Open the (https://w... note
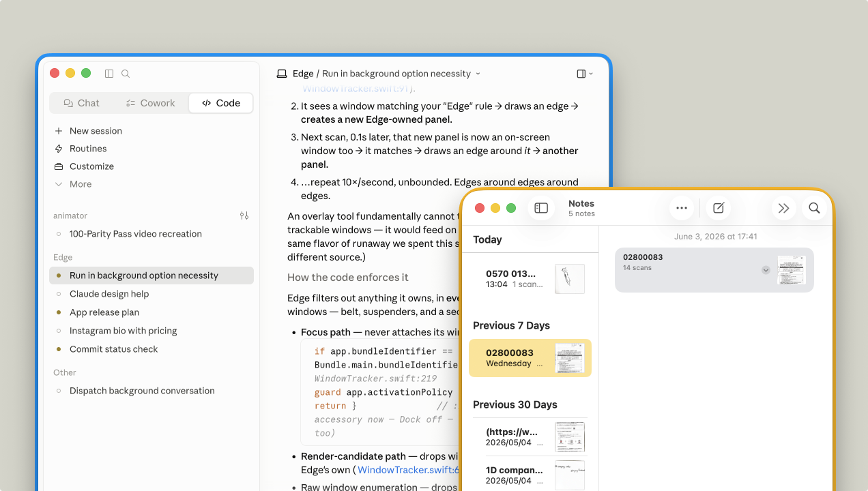Screen dimensions: 868x491 point(530,437)
